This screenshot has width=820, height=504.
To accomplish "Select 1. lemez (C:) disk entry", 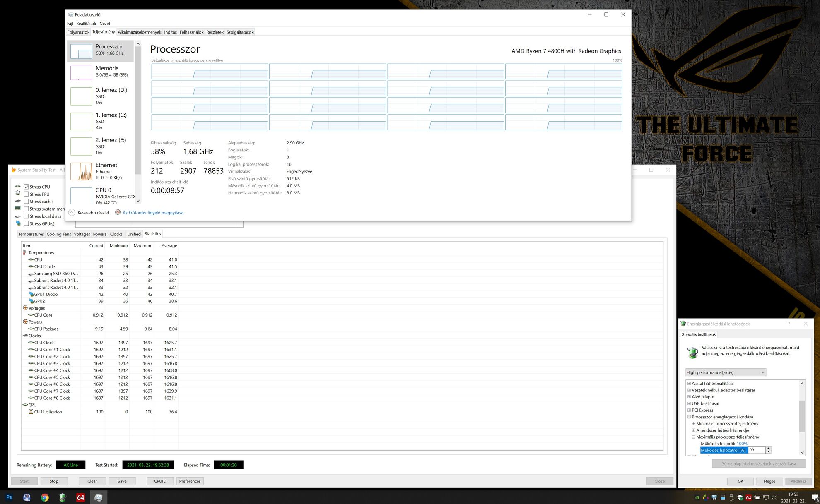I will (101, 121).
